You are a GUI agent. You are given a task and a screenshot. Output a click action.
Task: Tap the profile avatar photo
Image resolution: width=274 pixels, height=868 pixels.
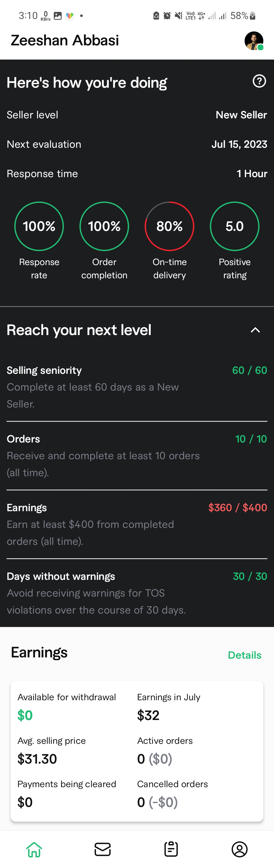254,41
